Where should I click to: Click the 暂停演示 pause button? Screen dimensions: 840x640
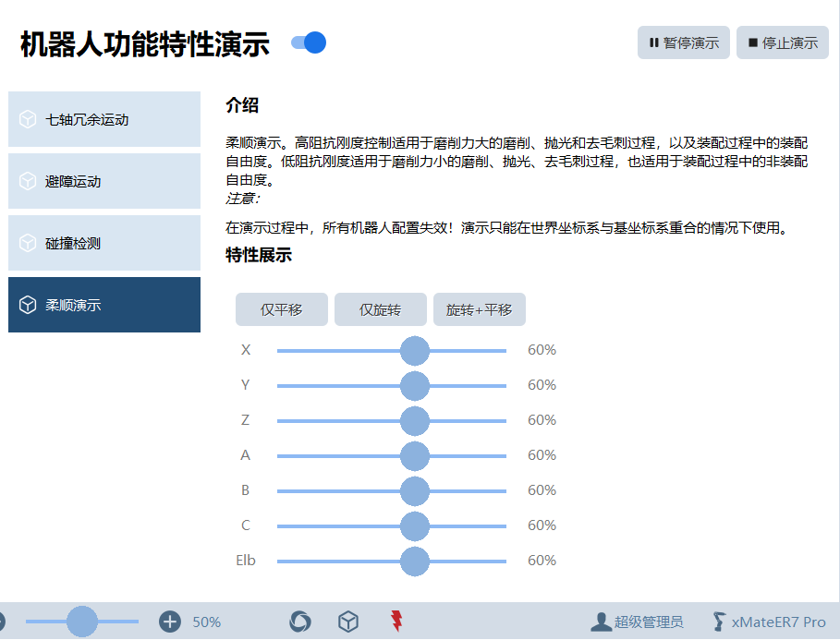pos(684,42)
